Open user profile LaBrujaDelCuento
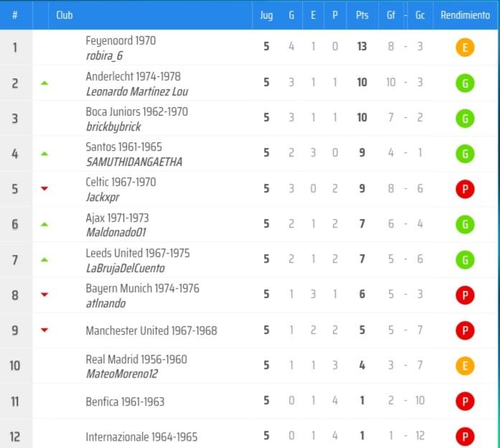This screenshot has width=500, height=448. pyautogui.click(x=126, y=269)
